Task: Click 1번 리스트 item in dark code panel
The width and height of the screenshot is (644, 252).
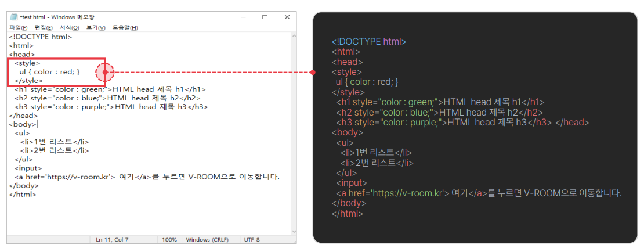Action: 376,153
